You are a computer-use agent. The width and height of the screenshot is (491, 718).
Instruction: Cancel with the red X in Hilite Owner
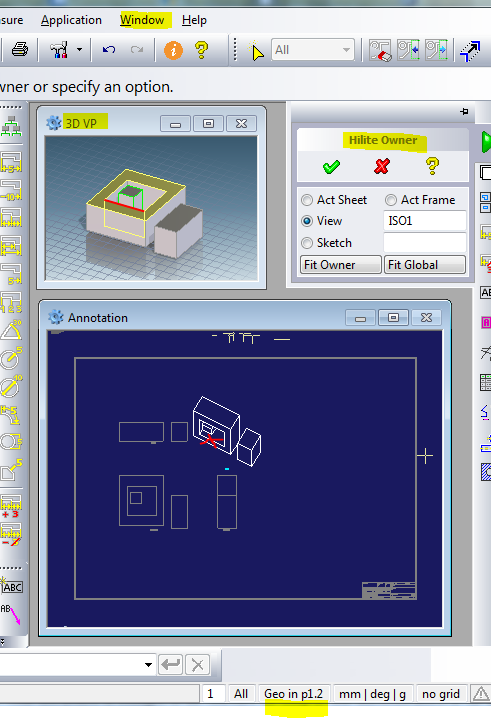tap(382, 166)
